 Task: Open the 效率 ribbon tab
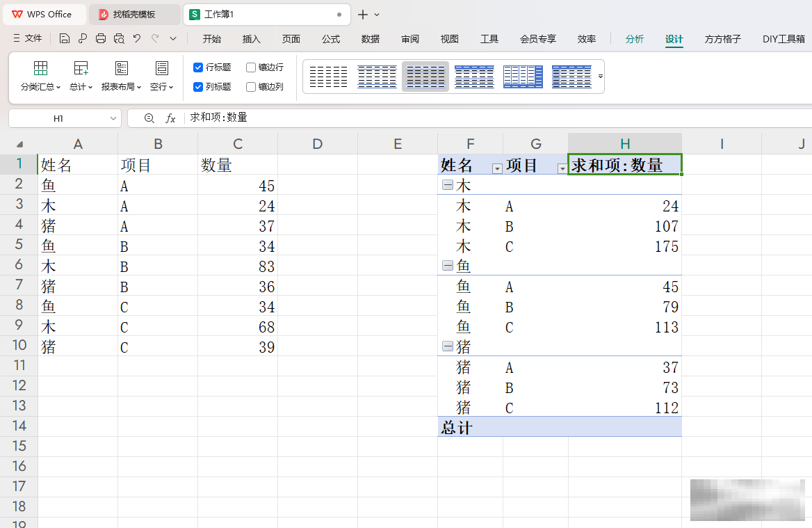click(x=587, y=39)
